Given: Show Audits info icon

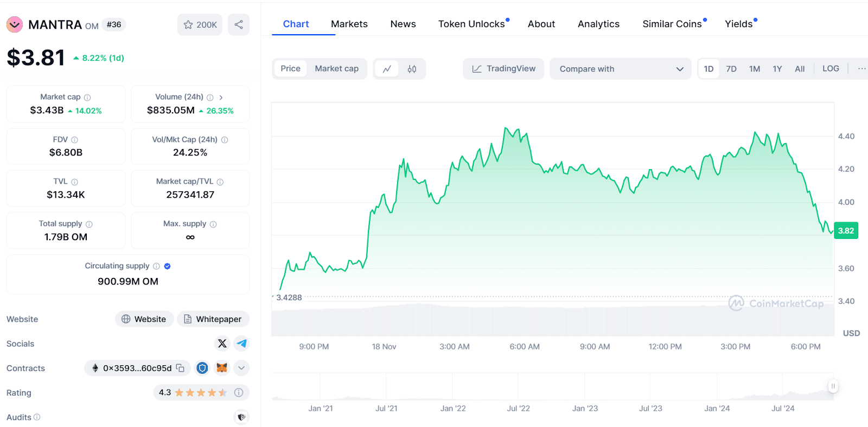Looking at the screenshot, I should coord(37,417).
